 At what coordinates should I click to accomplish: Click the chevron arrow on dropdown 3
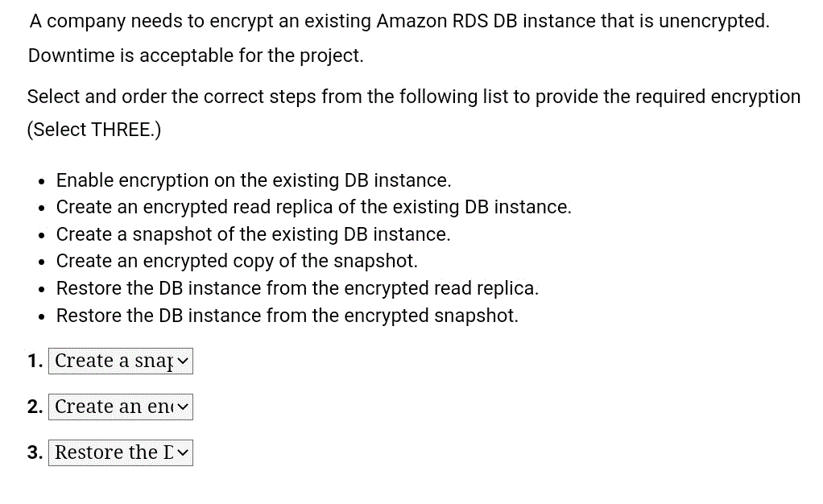(x=184, y=453)
